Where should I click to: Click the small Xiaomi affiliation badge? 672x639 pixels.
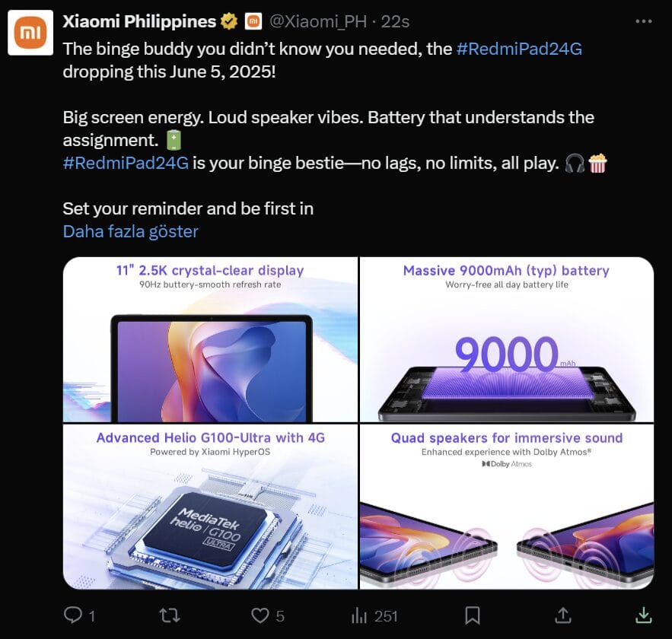tap(253, 22)
